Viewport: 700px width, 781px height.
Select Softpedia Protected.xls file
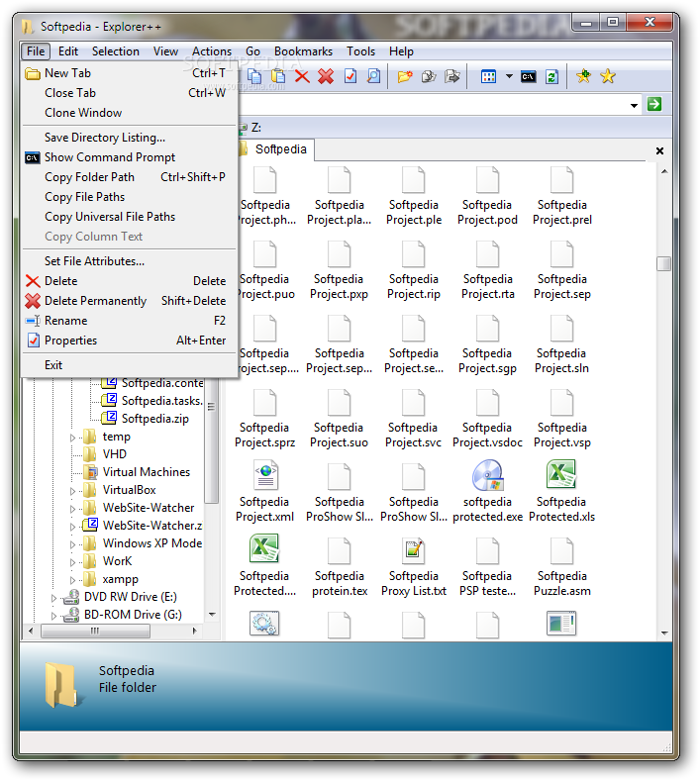(561, 491)
